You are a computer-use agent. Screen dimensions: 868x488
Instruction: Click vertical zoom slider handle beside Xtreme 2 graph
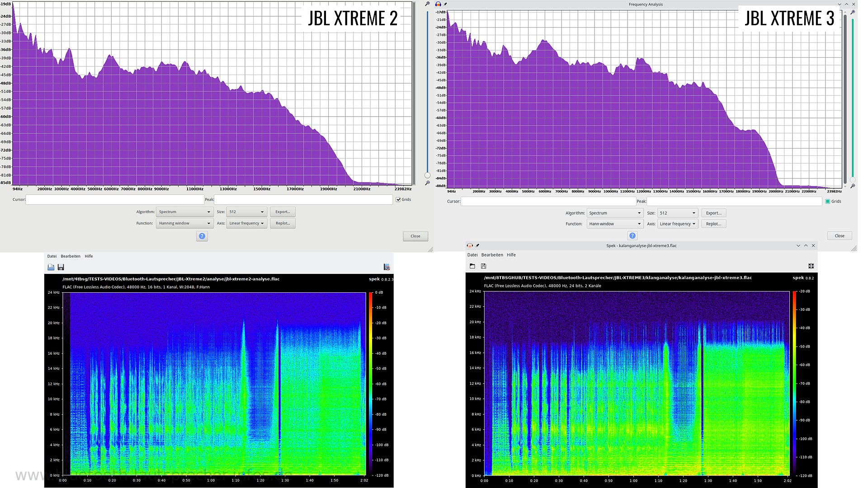(x=428, y=175)
